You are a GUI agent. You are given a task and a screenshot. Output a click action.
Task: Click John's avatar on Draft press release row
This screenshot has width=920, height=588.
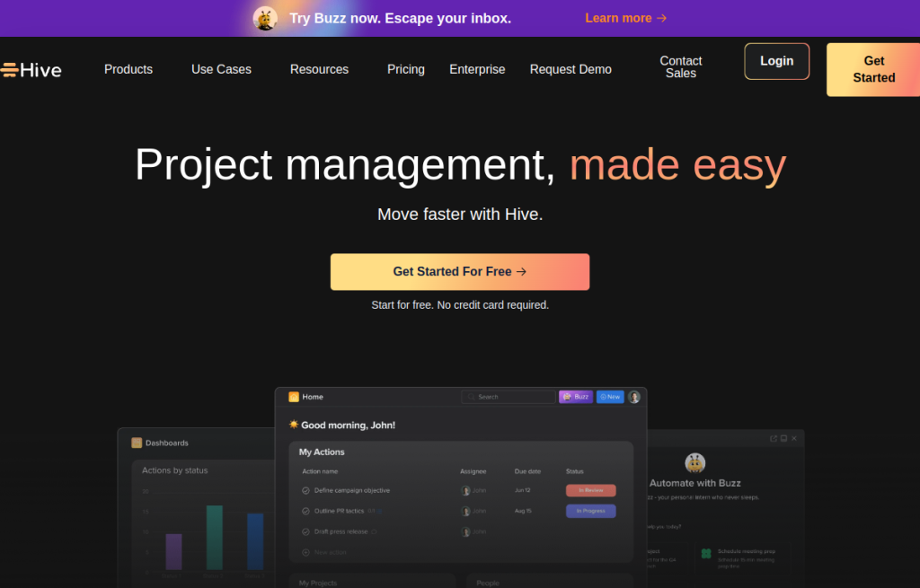coord(466,531)
